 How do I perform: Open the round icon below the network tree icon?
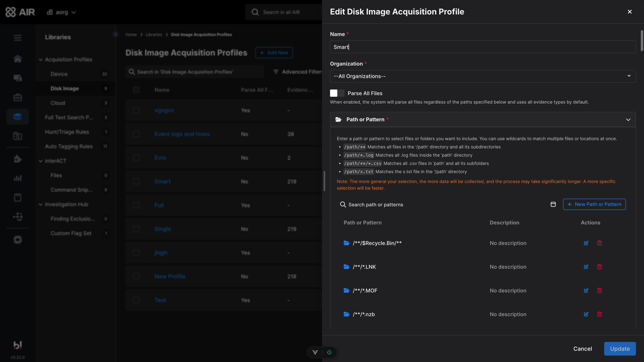18,240
